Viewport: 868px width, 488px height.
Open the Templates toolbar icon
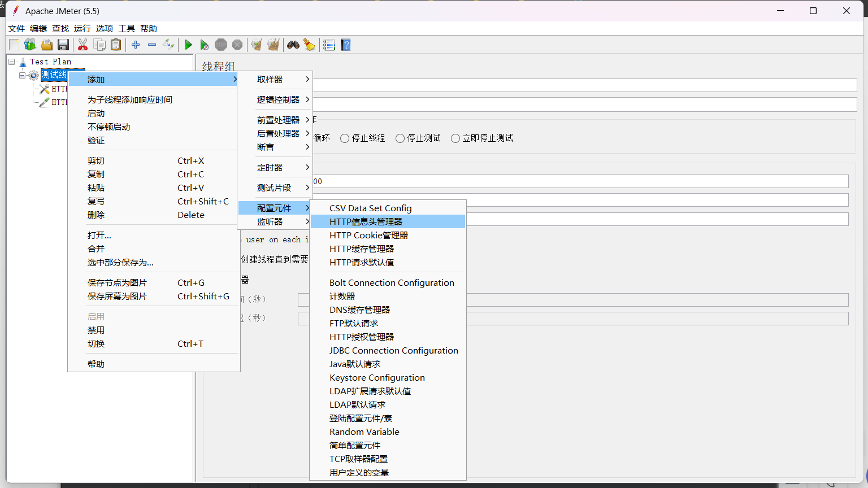click(x=30, y=45)
